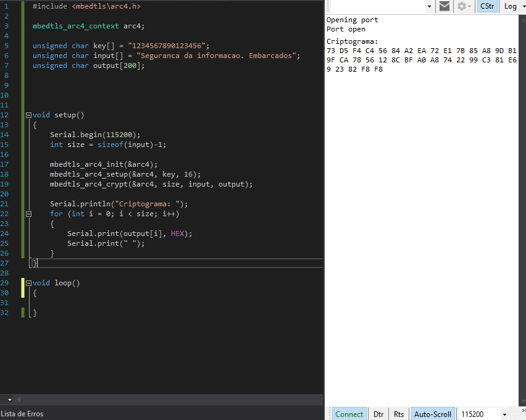Click "Port open" line in serial output
The image size is (526, 420).
click(x=346, y=29)
